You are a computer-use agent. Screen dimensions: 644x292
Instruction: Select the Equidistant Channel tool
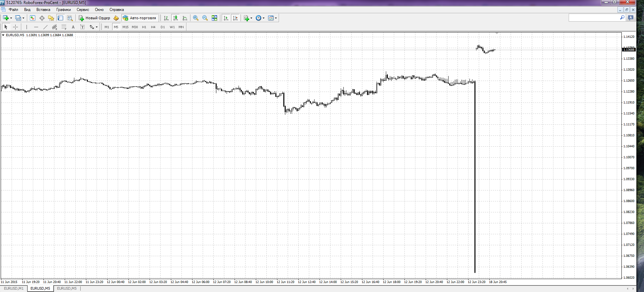(x=55, y=27)
